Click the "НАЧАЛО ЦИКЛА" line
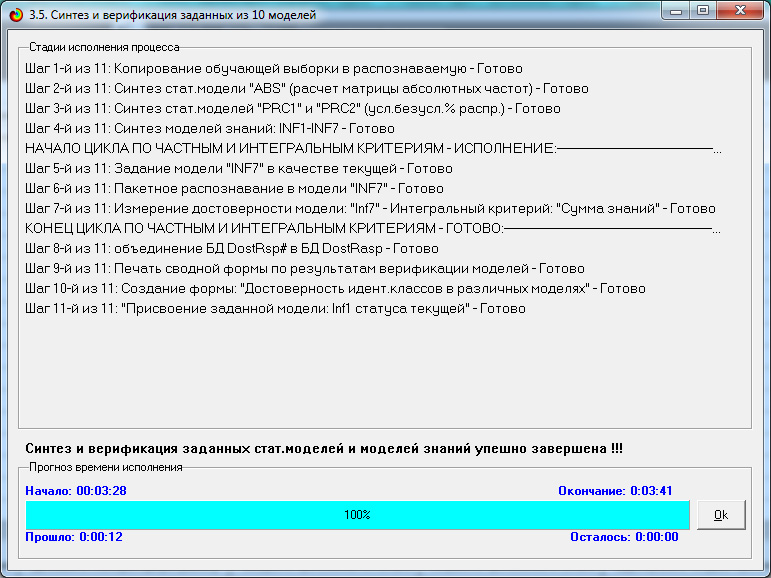The width and height of the screenshot is (771, 578). point(290,148)
